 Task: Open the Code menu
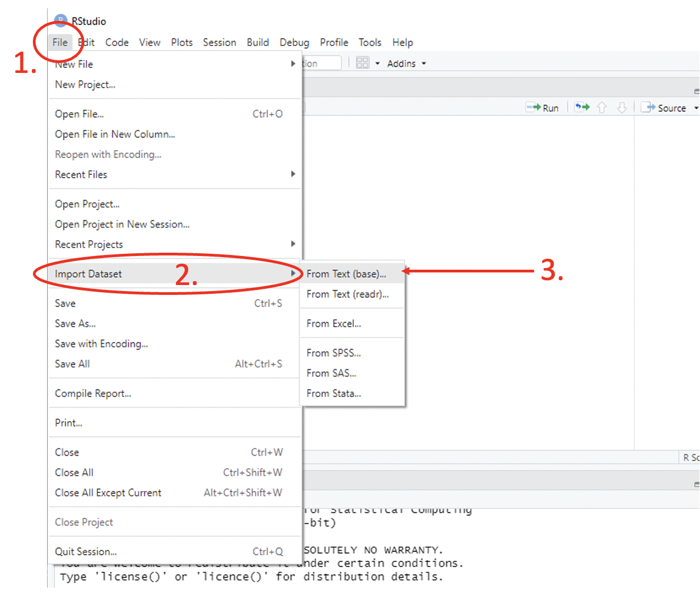tap(117, 42)
